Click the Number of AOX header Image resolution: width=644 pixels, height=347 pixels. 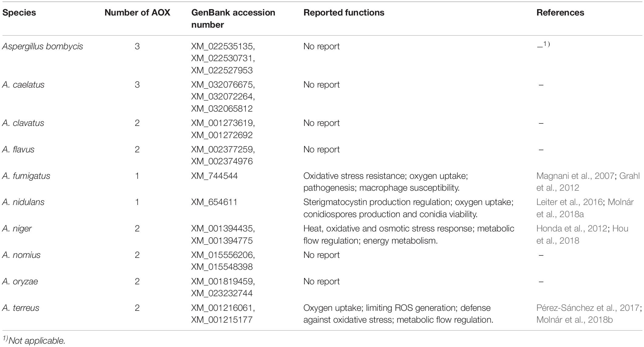[137, 13]
